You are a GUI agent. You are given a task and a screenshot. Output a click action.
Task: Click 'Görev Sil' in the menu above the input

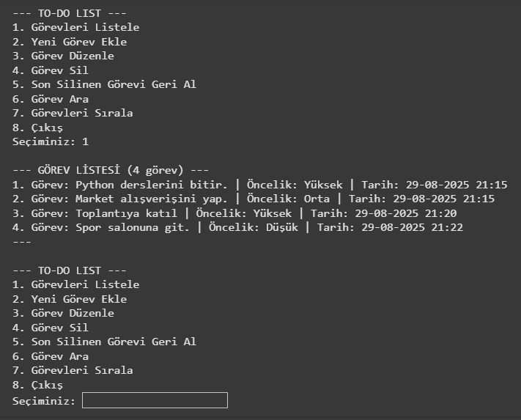59,328
